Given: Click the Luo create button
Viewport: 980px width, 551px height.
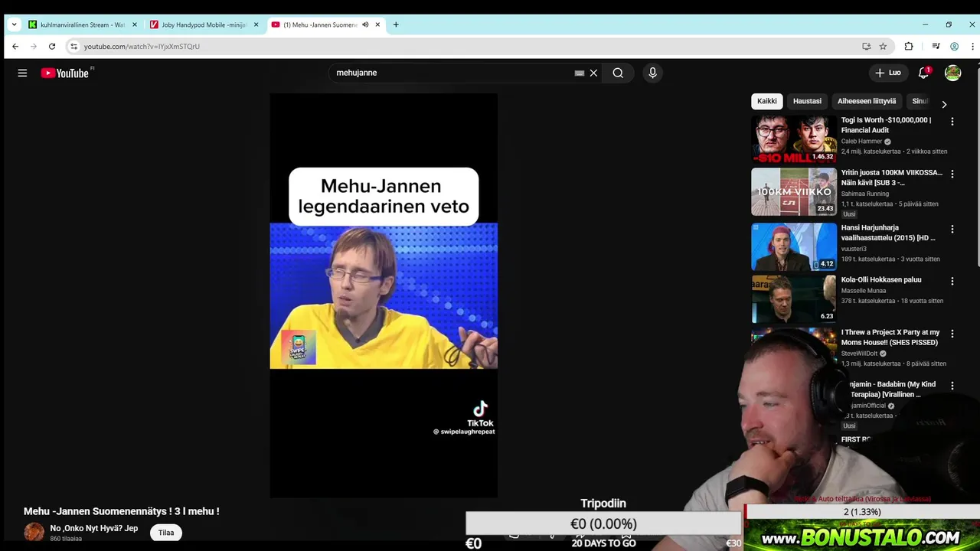Looking at the screenshot, I should coord(888,73).
